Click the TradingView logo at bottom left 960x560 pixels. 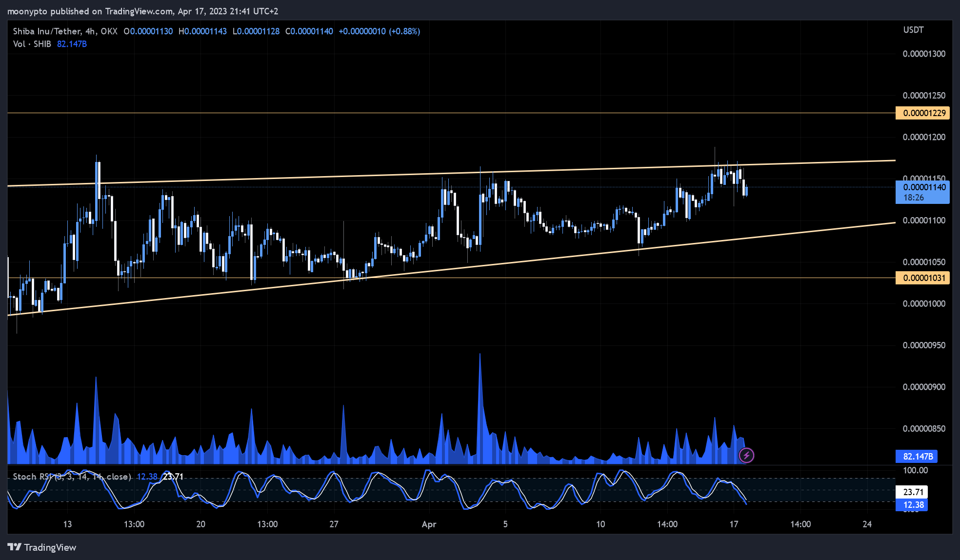click(42, 547)
